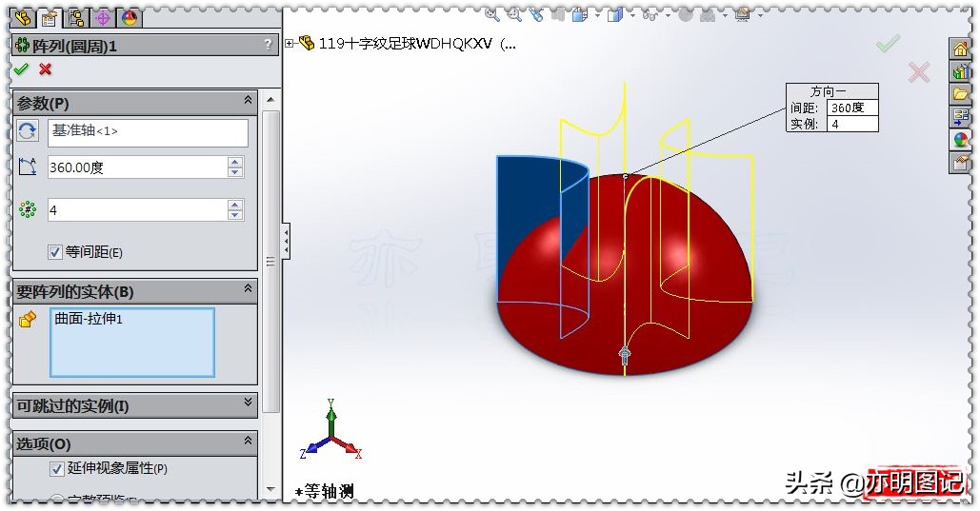Switch to the PropertyManager tab
980x511 pixels.
coord(50,18)
